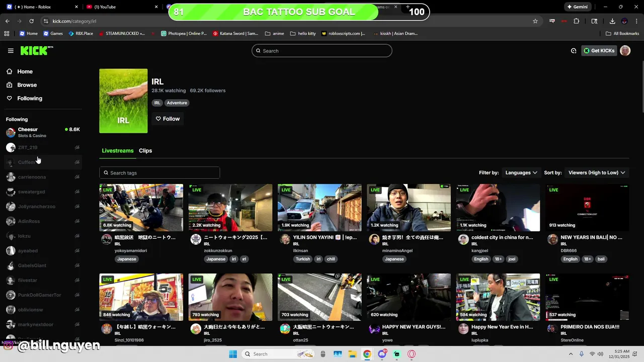Open the apps grid in bookmarks bar
The image size is (644, 362).
[7, 34]
